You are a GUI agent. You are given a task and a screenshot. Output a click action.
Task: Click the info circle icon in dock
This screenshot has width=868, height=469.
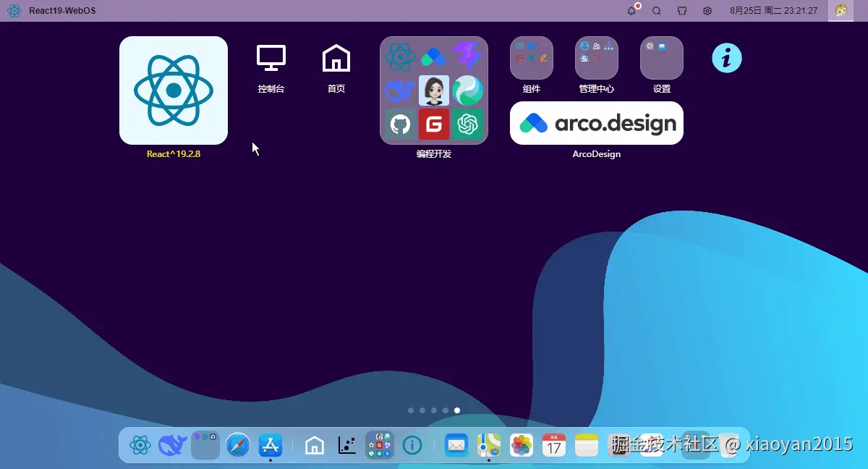pyautogui.click(x=412, y=445)
